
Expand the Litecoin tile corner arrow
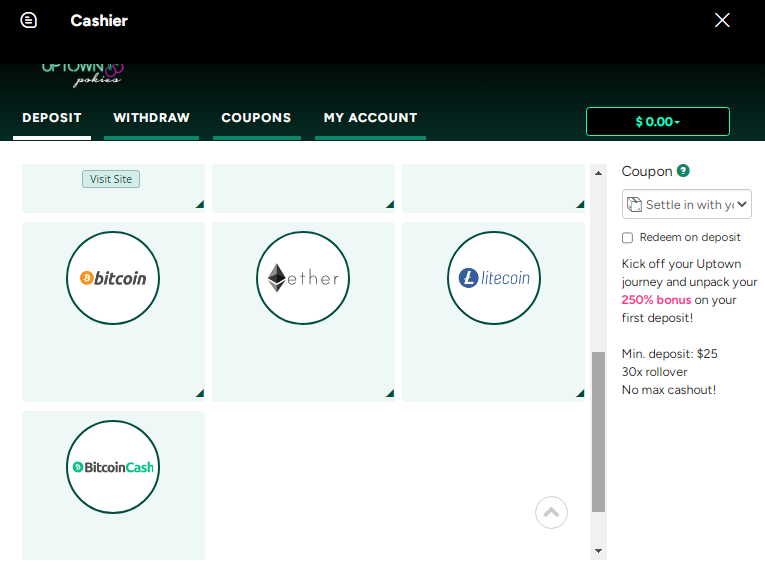click(579, 394)
